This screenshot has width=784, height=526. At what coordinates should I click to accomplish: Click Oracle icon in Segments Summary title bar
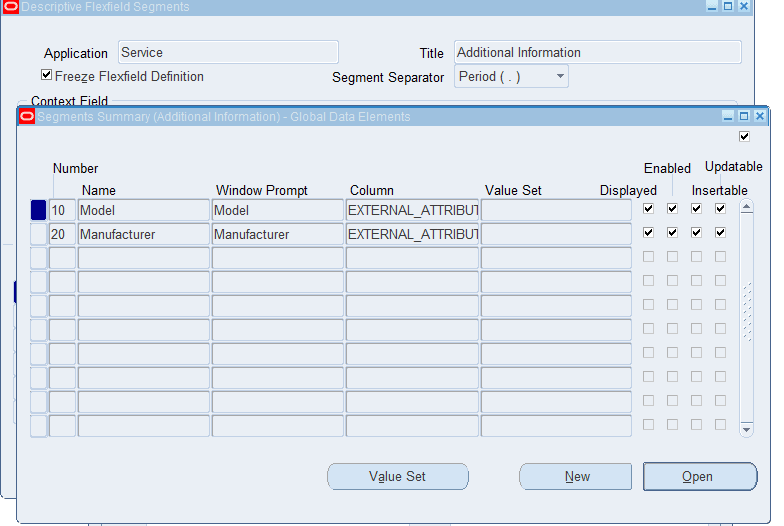point(27,117)
